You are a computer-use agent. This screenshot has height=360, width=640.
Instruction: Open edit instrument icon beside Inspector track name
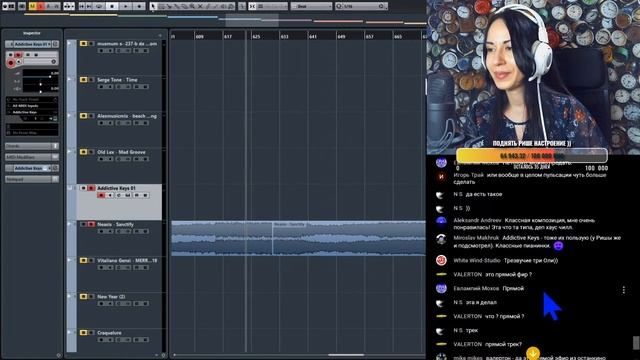tap(56, 44)
